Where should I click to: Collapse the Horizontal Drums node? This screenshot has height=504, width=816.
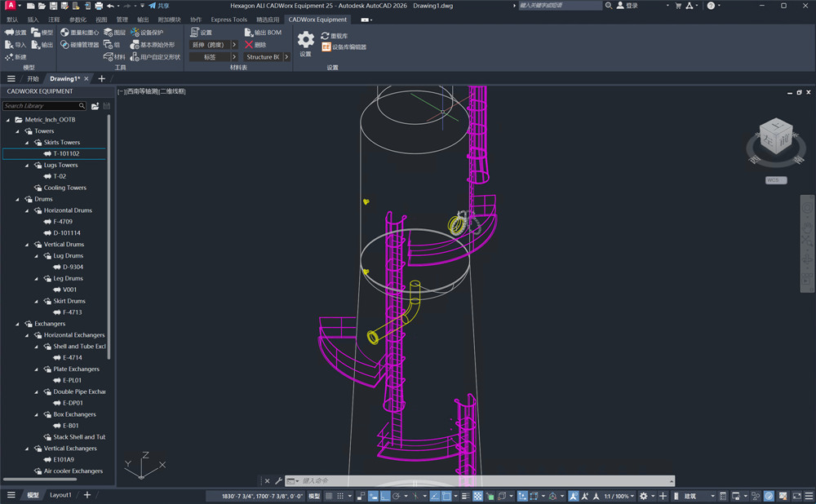tap(27, 210)
